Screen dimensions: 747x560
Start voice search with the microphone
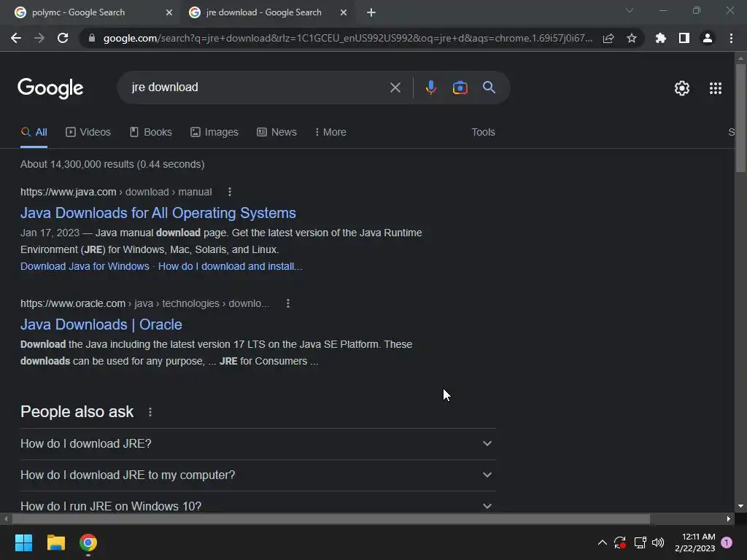(430, 87)
